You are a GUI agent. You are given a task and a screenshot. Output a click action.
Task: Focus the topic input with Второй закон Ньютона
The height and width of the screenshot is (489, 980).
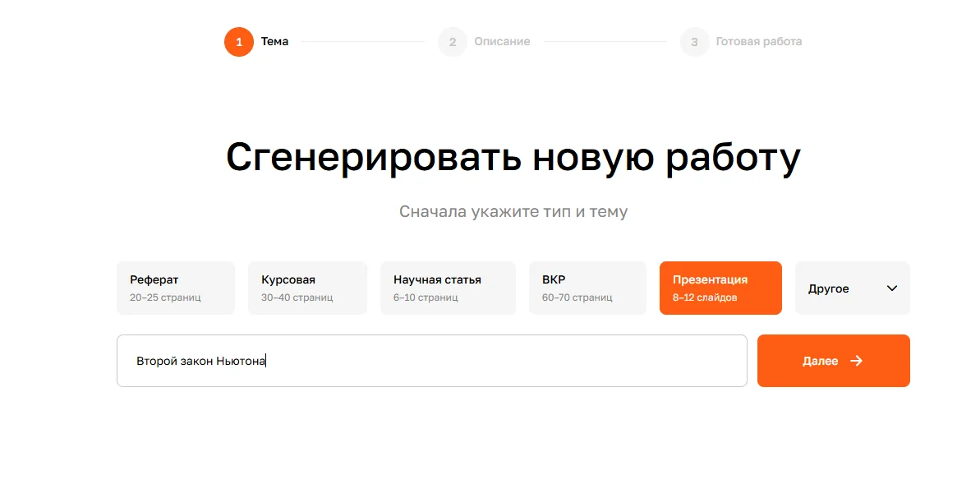(x=432, y=361)
